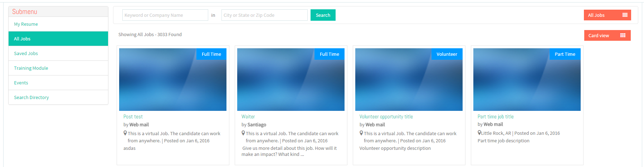Viewport: 644px width, 167px height.
Task: Click the Volunteer opportunity card thumbnail image
Action: (409, 79)
